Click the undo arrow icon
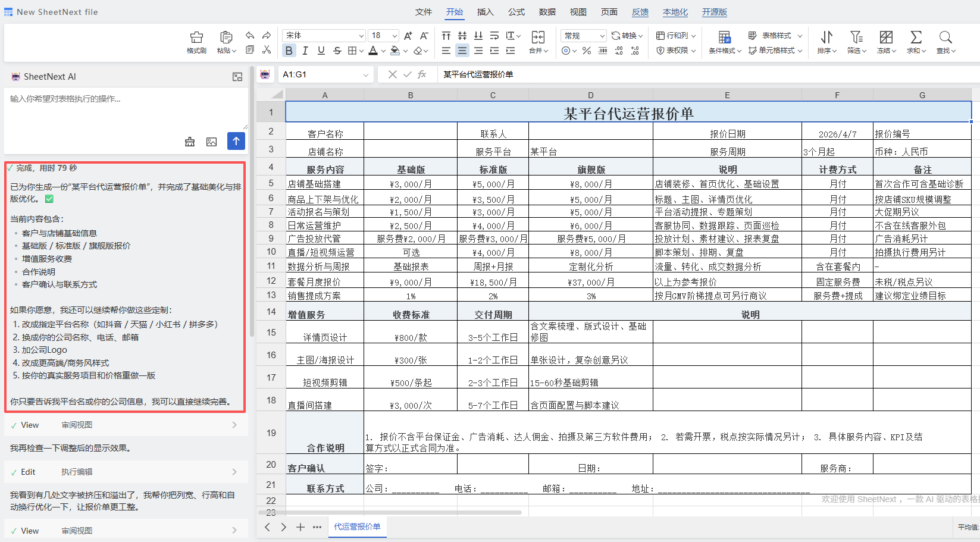Viewport: 980px width, 542px height. pyautogui.click(x=249, y=35)
